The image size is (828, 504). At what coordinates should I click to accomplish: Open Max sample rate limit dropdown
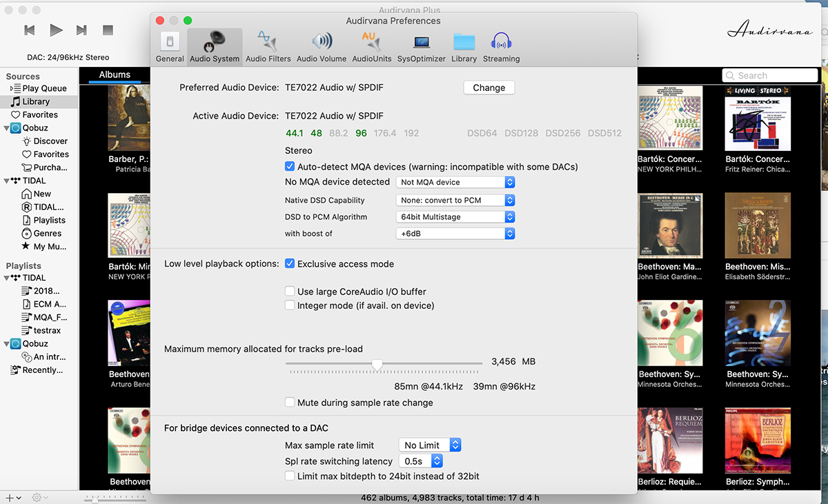tap(430, 445)
